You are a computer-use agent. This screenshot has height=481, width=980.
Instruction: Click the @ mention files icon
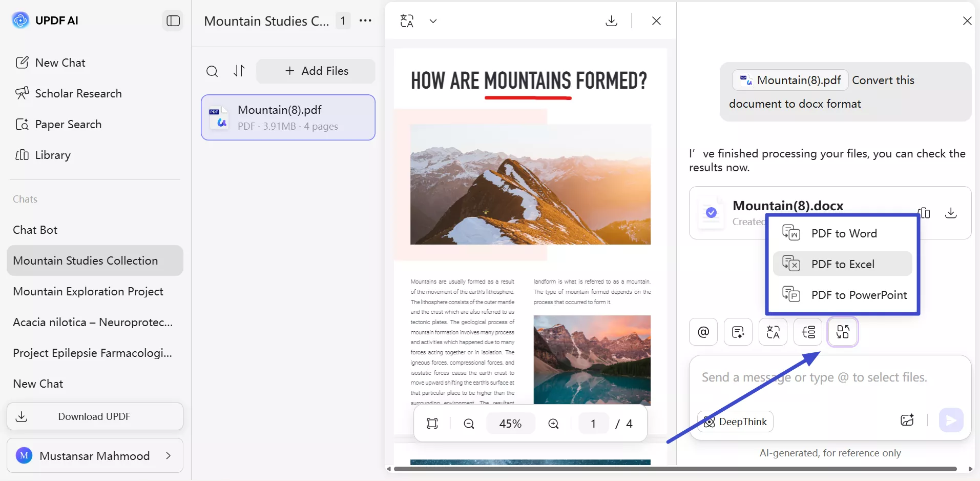(x=703, y=332)
